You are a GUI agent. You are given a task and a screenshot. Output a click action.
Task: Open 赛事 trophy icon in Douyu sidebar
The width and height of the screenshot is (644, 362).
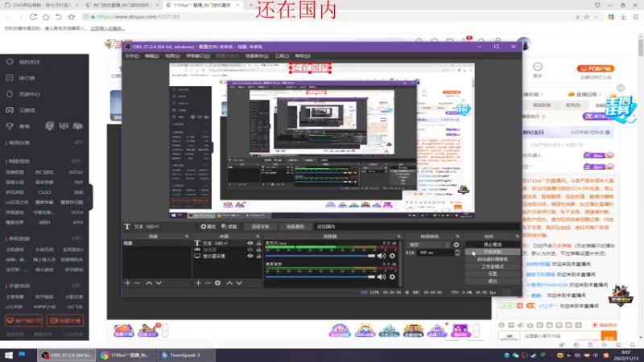10,126
